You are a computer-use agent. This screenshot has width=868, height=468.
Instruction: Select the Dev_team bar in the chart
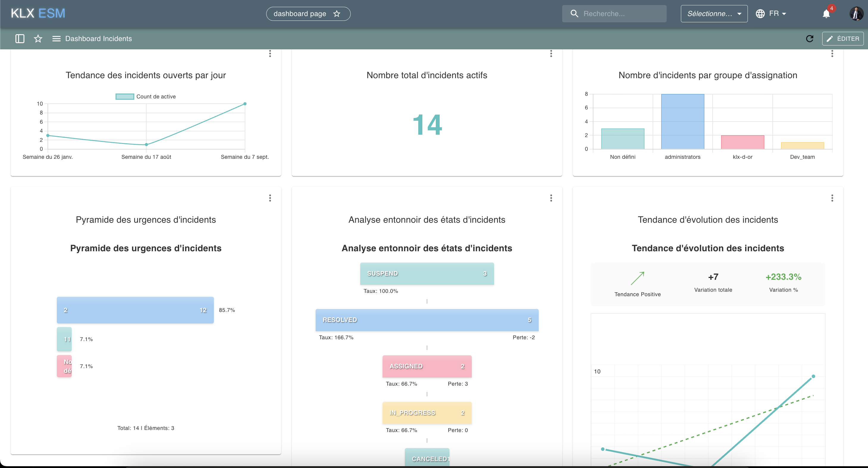(x=802, y=145)
